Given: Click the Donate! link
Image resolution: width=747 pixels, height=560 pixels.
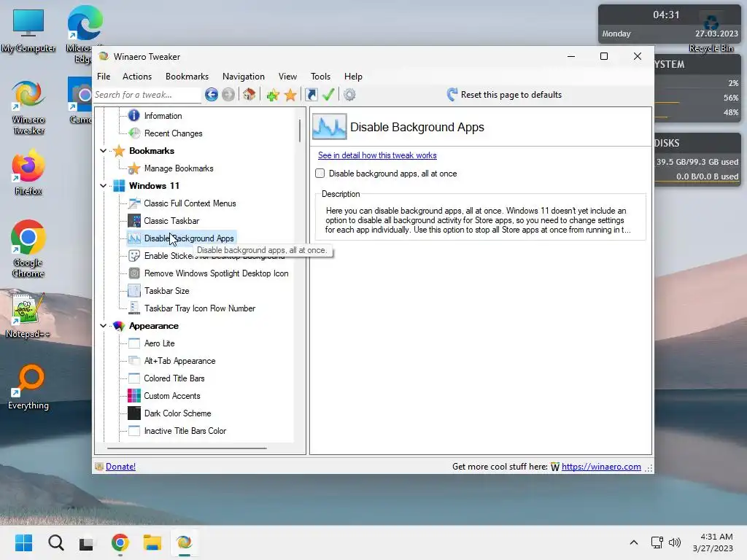Looking at the screenshot, I should tap(120, 467).
